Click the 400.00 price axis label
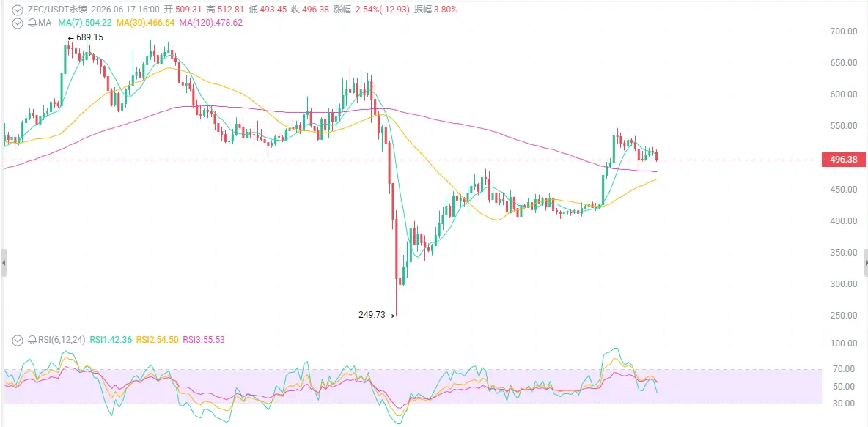Screen dimensions: 868x427 (x=845, y=221)
